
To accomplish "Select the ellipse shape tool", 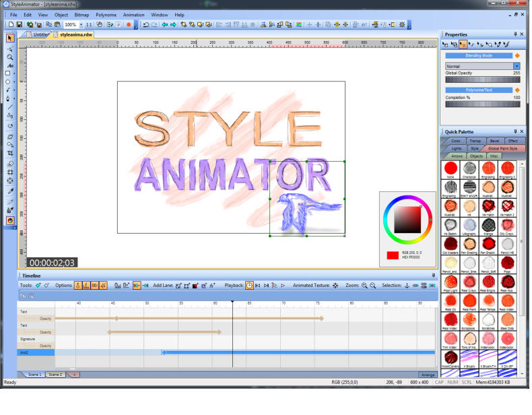I will pos(8,82).
